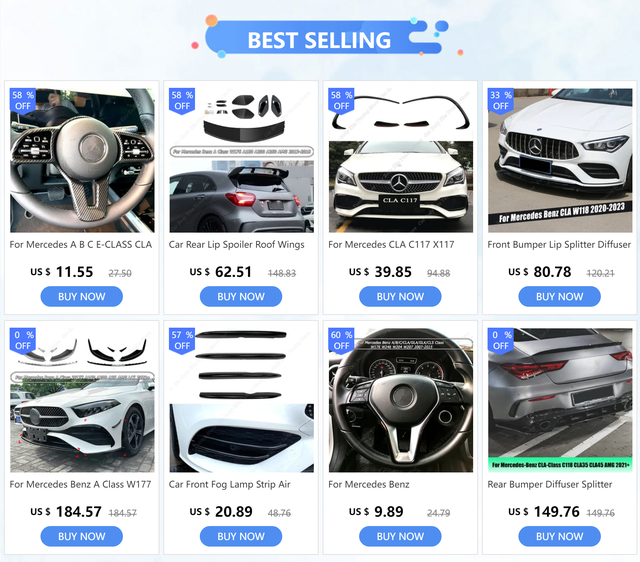Click the 33% OFF badge on CLA W118 product
This screenshot has height=562, width=640.
(x=501, y=101)
